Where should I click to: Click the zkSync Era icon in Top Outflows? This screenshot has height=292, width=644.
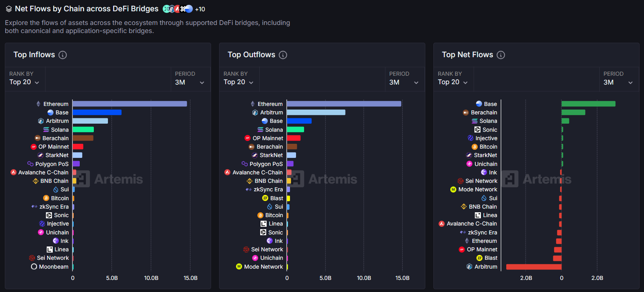(248, 189)
